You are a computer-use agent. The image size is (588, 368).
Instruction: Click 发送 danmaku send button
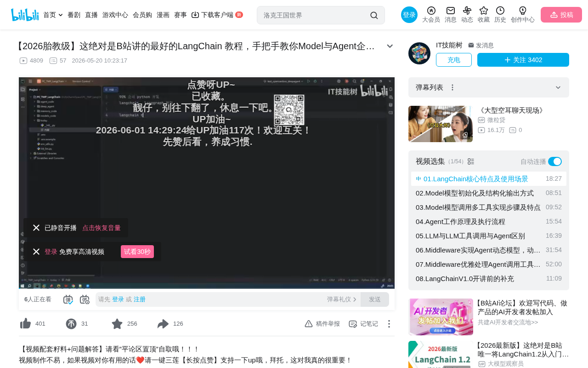pyautogui.click(x=375, y=299)
